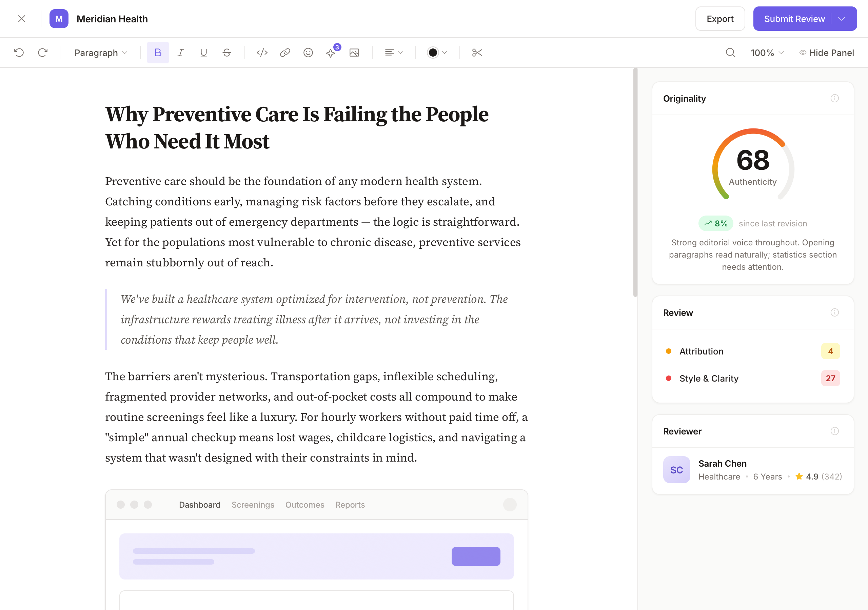Screen dimensions: 868x610
Task: Insert an image using the picture icon
Action: (354, 53)
